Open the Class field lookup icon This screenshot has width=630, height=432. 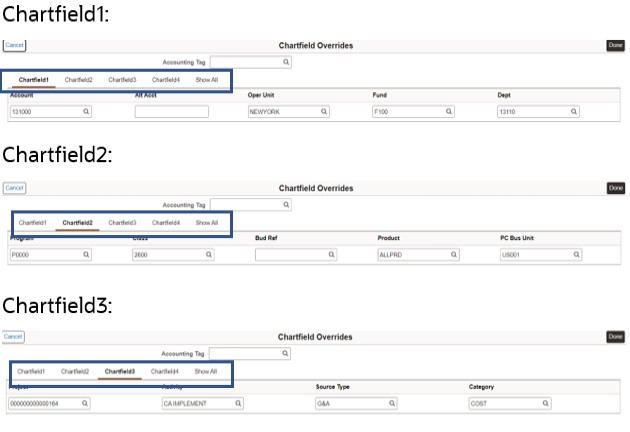[209, 255]
